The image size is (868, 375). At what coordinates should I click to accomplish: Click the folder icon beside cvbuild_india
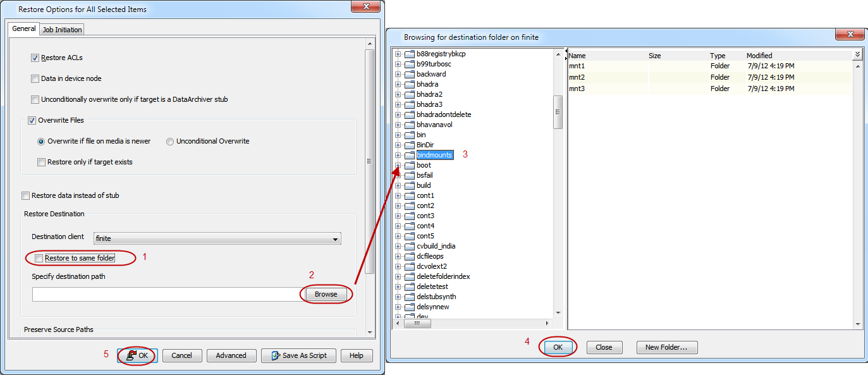409,246
